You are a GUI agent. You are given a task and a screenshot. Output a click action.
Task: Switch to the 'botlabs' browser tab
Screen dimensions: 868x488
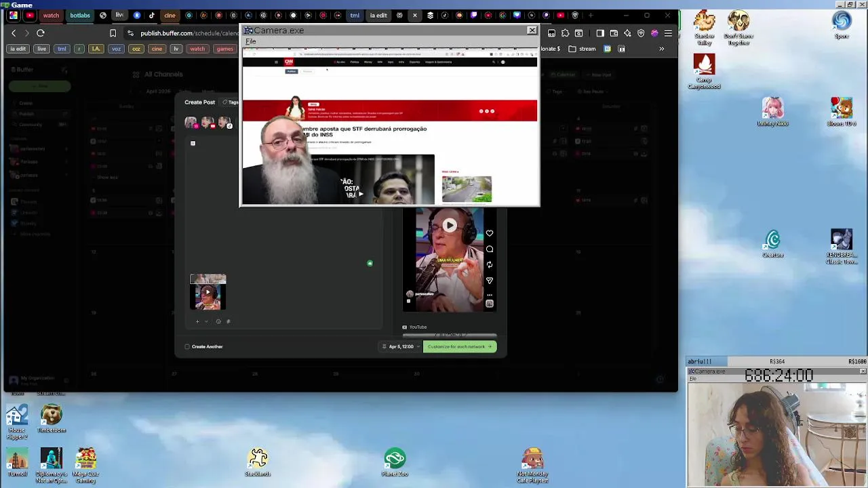coord(80,15)
